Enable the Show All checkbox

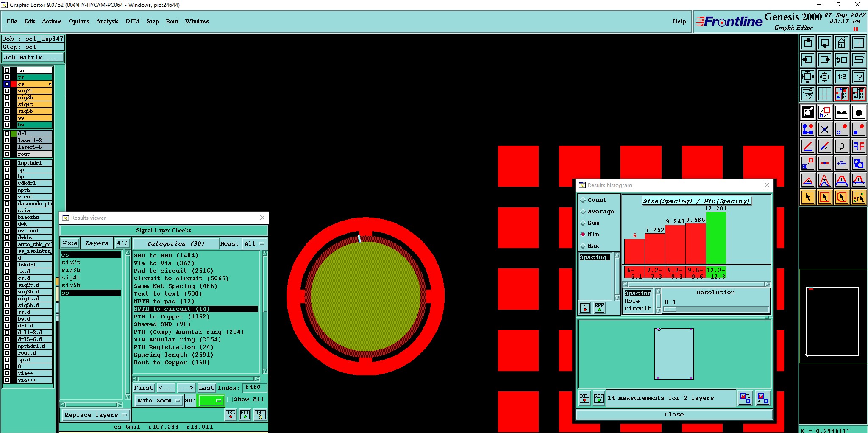[230, 399]
